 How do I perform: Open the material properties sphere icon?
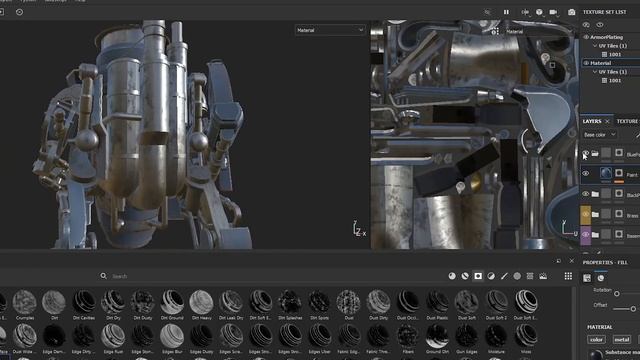click(x=601, y=278)
